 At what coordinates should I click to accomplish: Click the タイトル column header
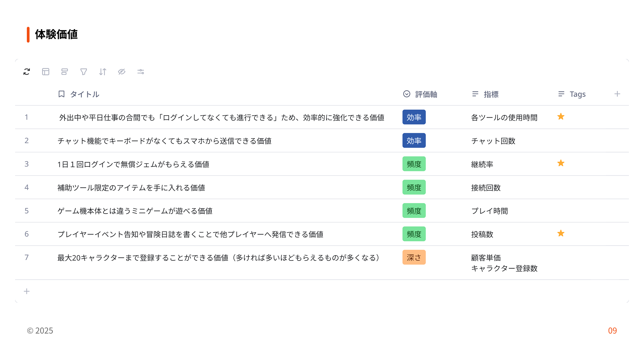[79, 94]
